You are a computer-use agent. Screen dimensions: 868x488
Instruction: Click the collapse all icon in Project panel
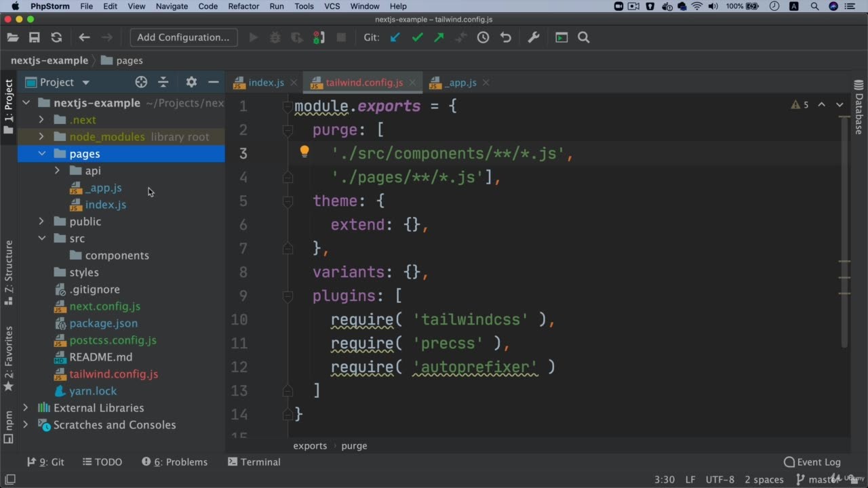tap(163, 82)
